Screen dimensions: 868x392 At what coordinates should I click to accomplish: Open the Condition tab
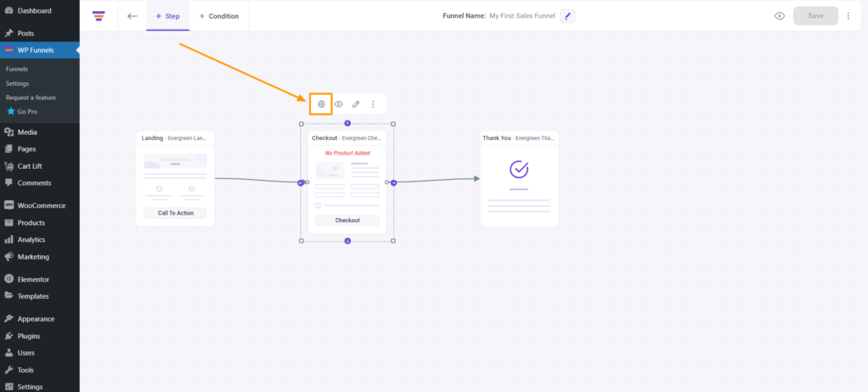(219, 16)
